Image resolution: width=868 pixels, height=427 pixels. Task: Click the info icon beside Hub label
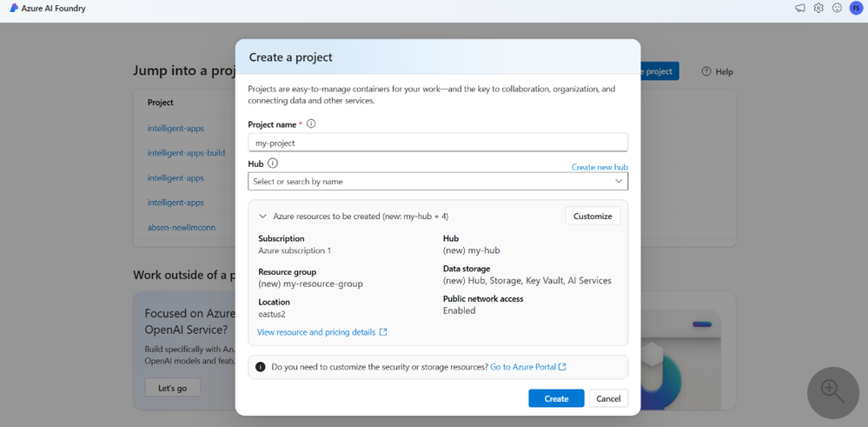tap(272, 163)
